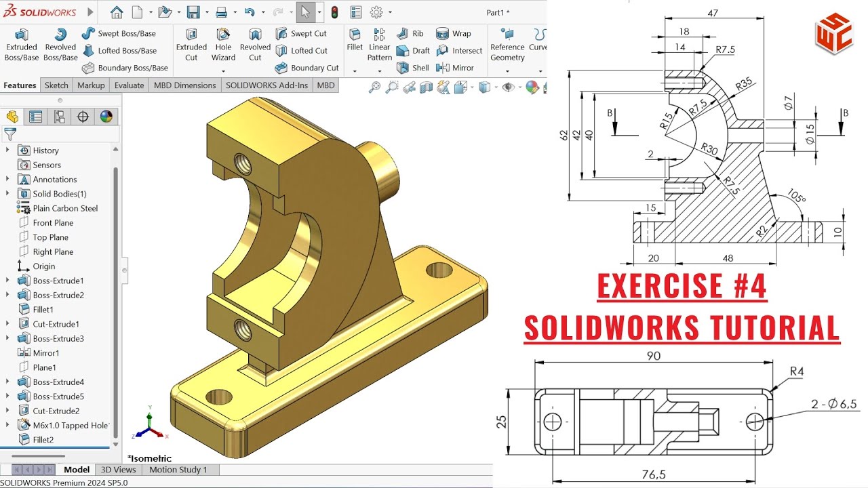
Task: Open the ConfigurationManager tab icon
Action: pyautogui.click(x=60, y=117)
